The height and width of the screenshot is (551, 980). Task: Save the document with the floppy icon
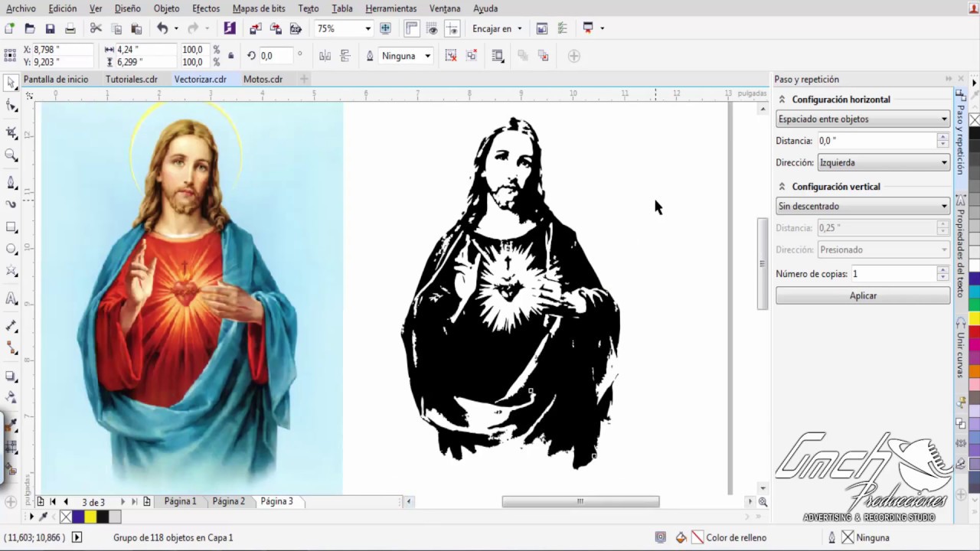pos(50,28)
